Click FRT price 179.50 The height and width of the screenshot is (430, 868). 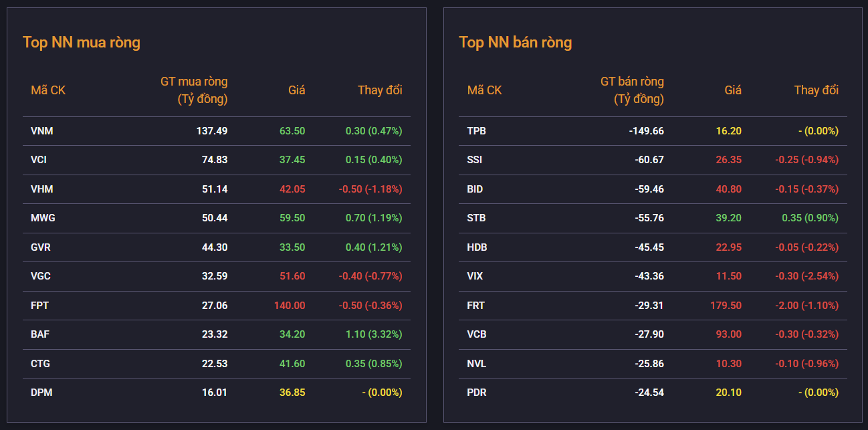[x=726, y=306]
